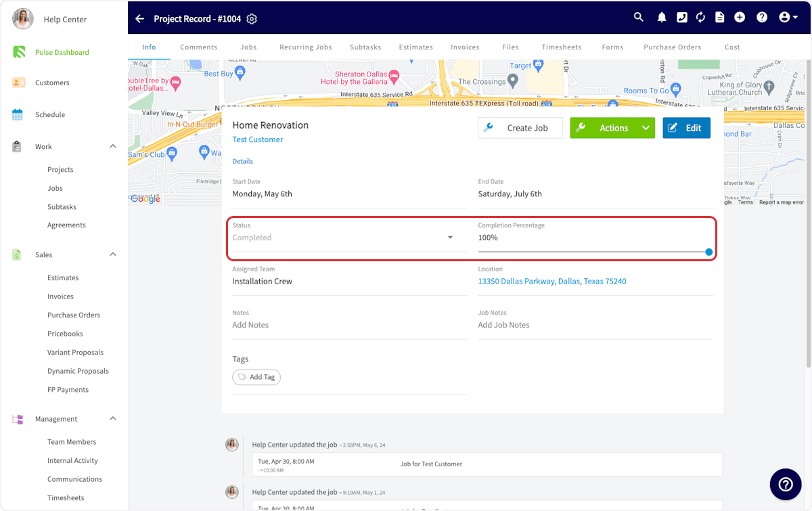
Task: Click the refresh sync icon
Action: coord(700,18)
